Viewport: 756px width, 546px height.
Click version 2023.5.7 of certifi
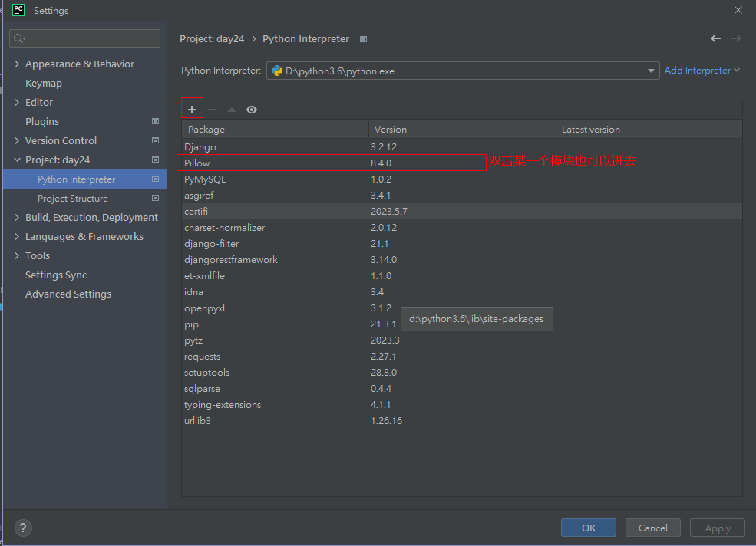pyautogui.click(x=388, y=212)
